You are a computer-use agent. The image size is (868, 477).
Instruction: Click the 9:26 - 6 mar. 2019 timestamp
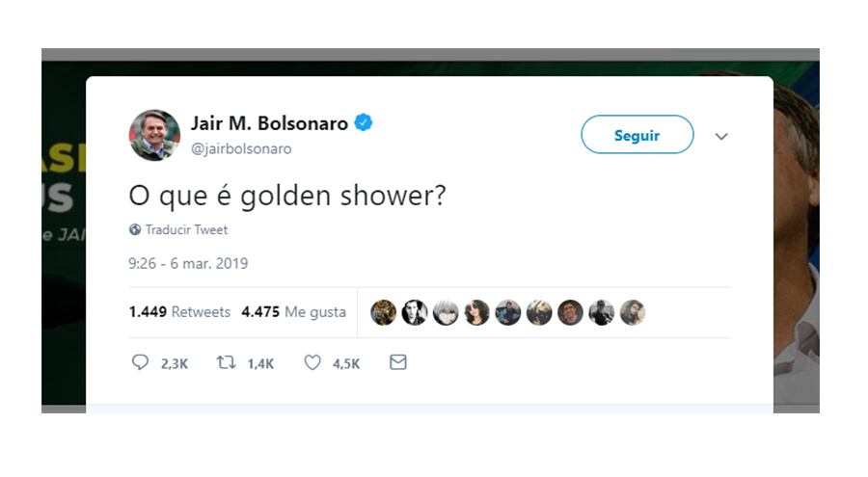pos(188,263)
